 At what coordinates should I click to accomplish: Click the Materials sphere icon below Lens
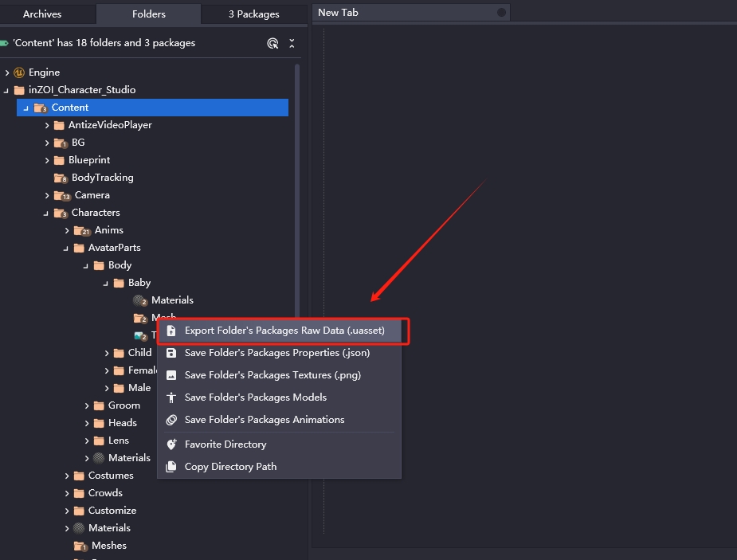[x=99, y=457]
